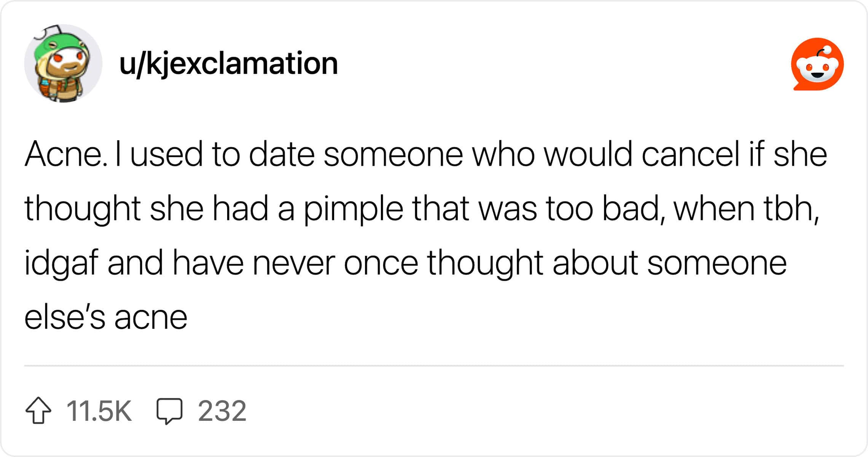Screen dimensions: 868x457
Task: Click the word "cancel" in the post
Action: pos(690,154)
